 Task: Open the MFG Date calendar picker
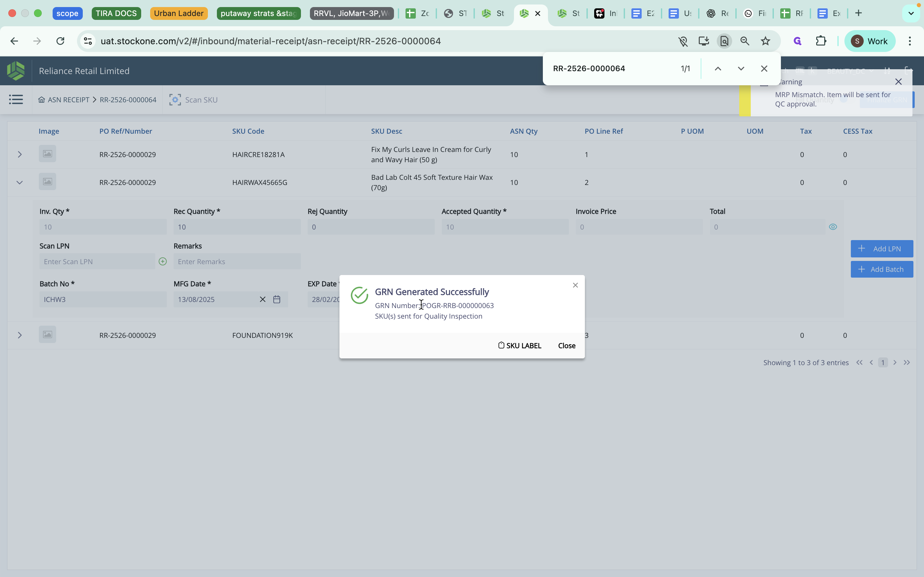(277, 300)
